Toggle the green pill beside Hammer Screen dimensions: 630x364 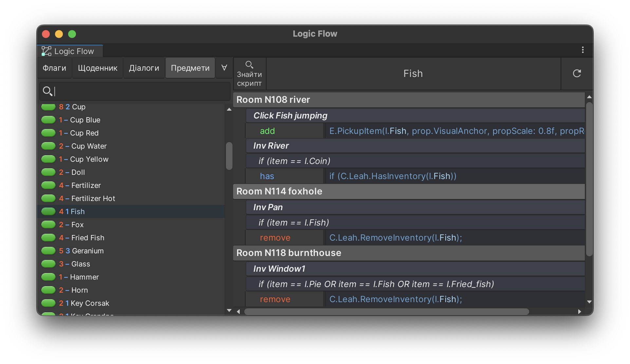[x=48, y=277]
